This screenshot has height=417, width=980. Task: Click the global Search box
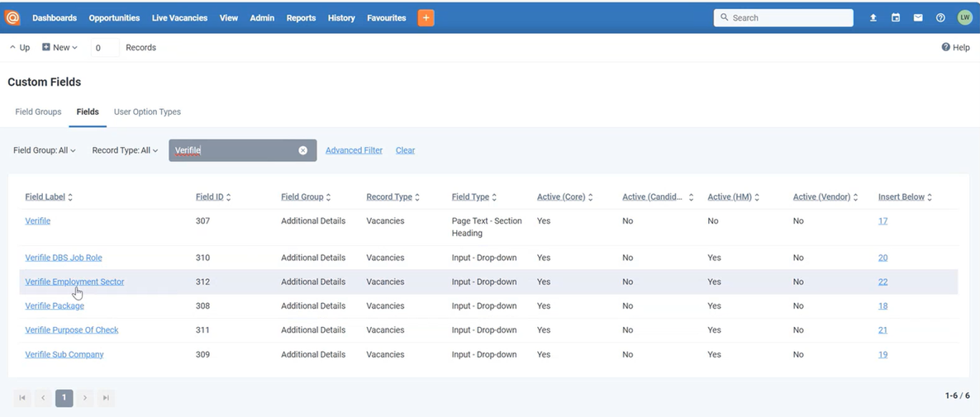[783, 18]
